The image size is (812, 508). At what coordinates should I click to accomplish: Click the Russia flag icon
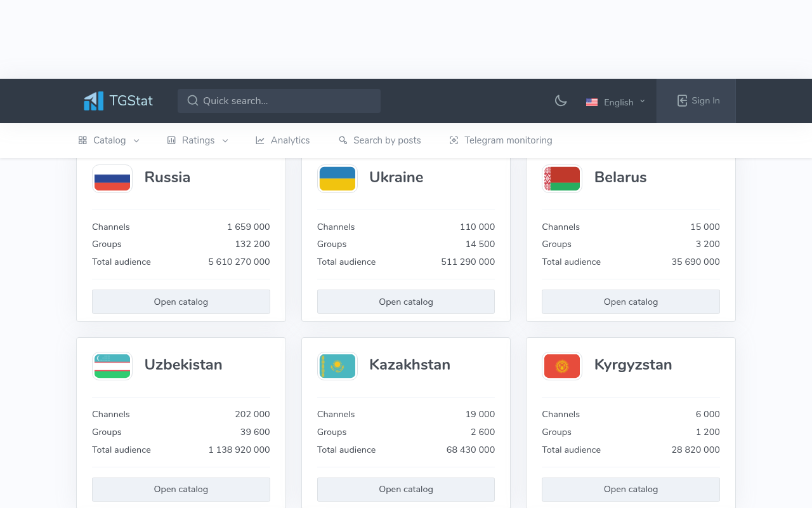point(112,178)
